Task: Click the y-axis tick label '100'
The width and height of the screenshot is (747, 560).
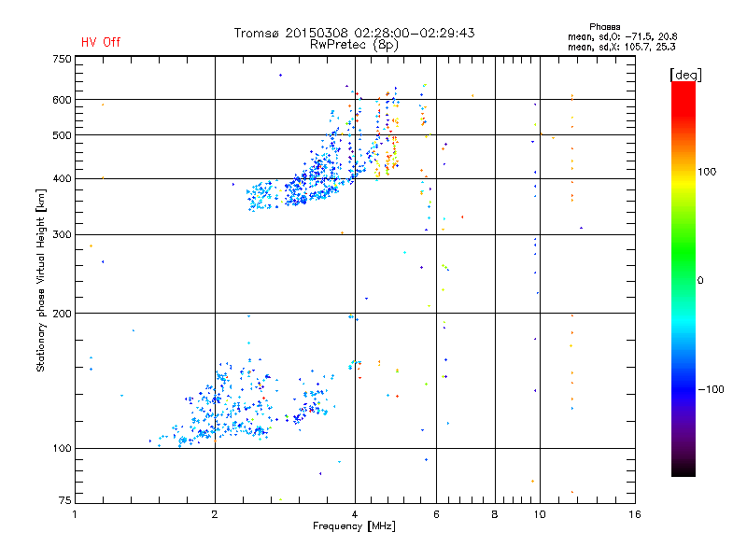Action: click(x=62, y=449)
